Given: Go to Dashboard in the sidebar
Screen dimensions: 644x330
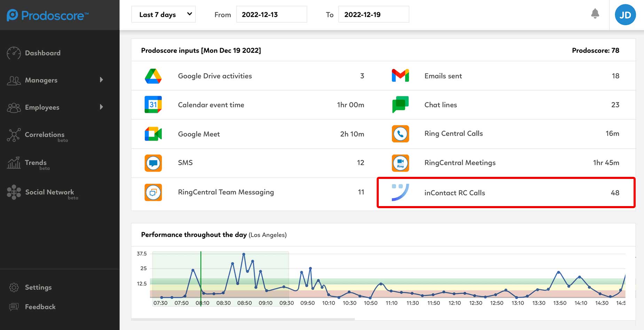Looking at the screenshot, I should pos(43,53).
